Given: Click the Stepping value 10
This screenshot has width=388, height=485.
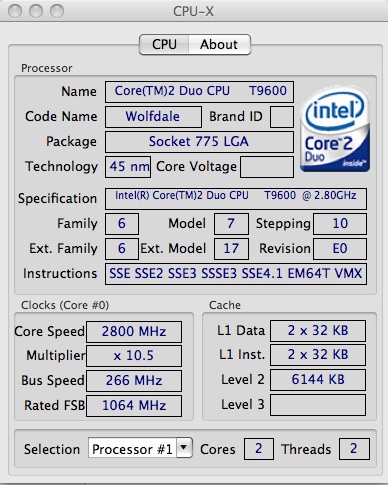Looking at the screenshot, I should [340, 224].
